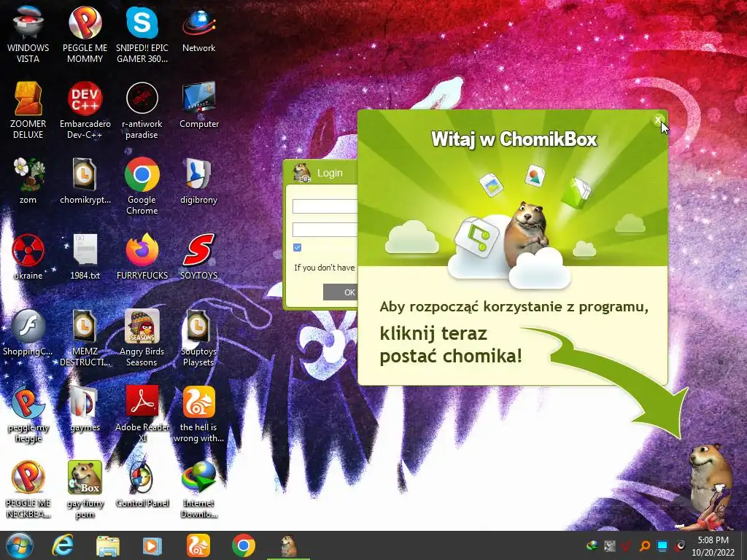The image size is (747, 560).
Task: Open the peggle my heggle icon
Action: tap(28, 402)
